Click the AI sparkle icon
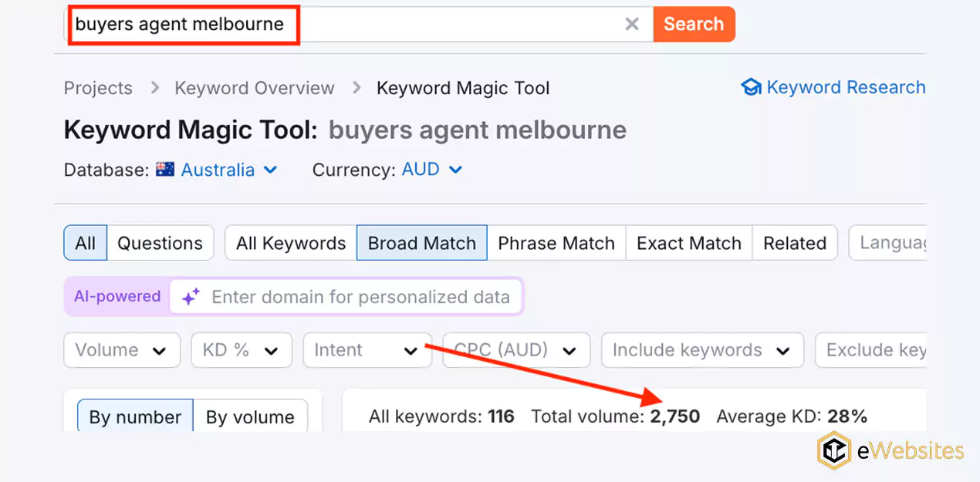 191,297
